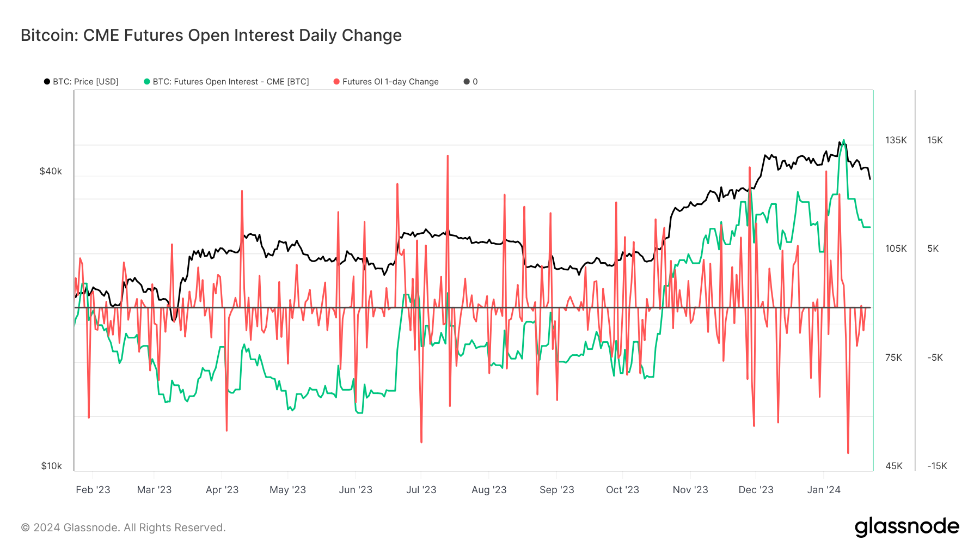The width and height of the screenshot is (980, 552).
Task: Click the black BTC Price legend dot
Action: 47,82
